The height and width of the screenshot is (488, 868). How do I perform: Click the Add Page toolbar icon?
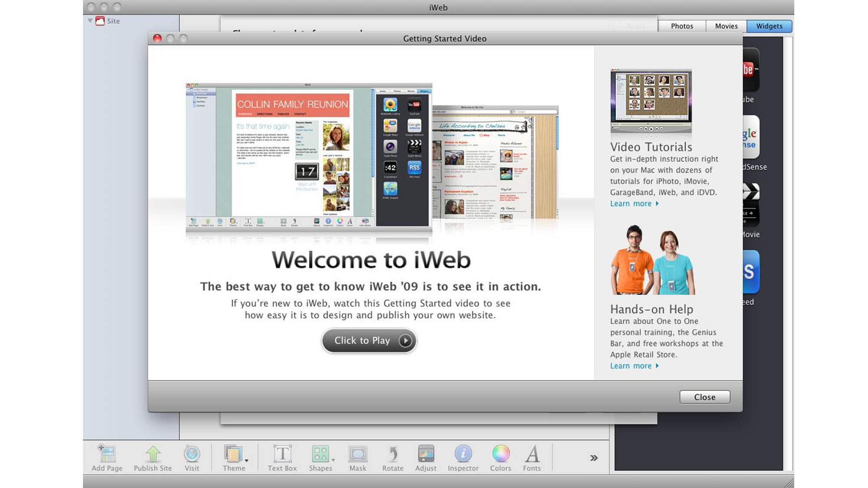[107, 454]
